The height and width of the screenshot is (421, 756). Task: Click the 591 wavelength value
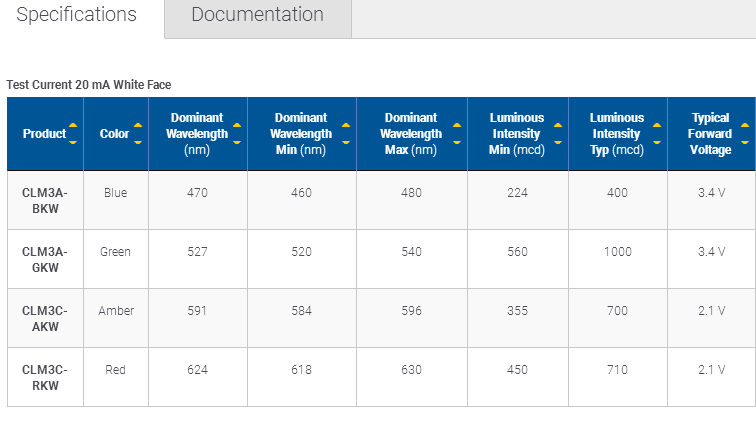(x=197, y=311)
